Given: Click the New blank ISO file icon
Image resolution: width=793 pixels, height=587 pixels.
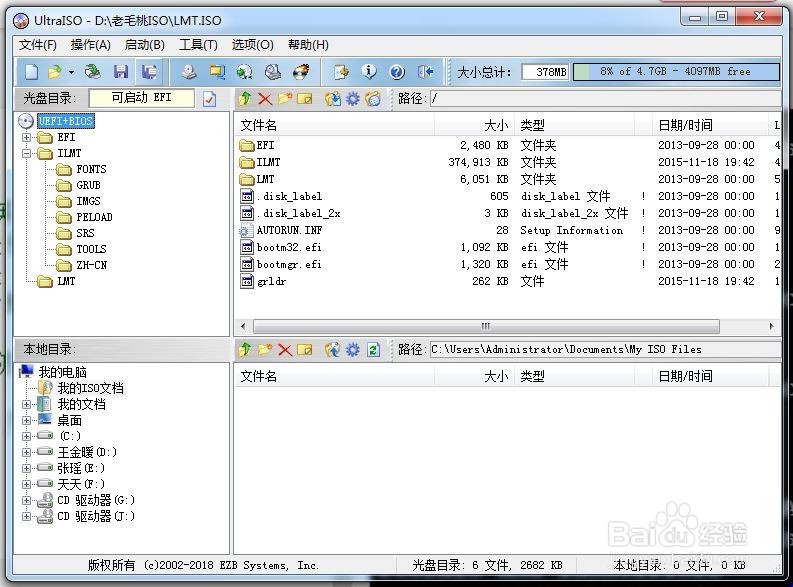Looking at the screenshot, I should pos(31,72).
